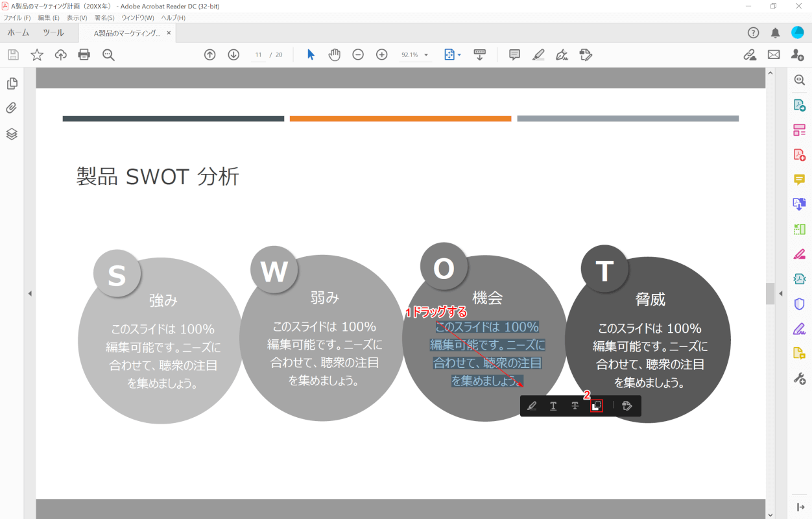Click highlight text icon in floating toolbar

point(532,406)
